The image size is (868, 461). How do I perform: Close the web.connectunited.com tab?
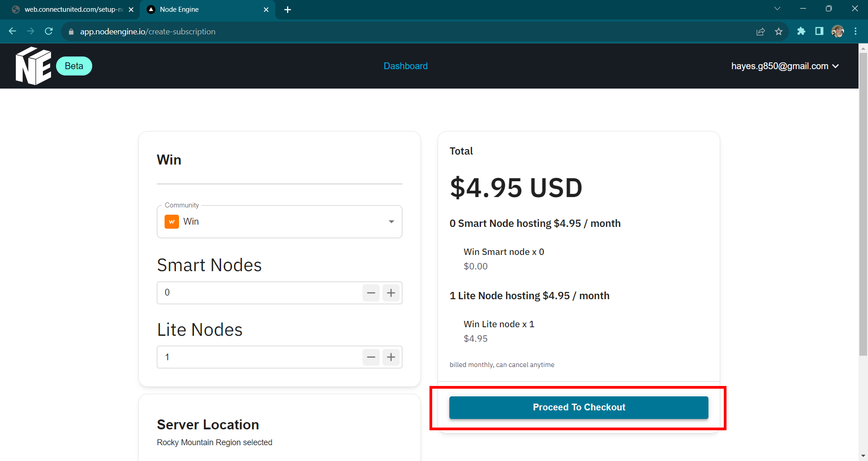click(131, 9)
